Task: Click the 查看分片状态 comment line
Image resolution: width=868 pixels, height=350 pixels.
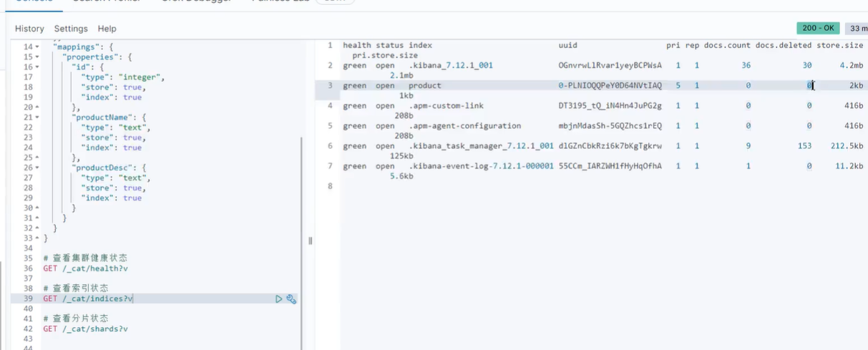Action: tap(76, 318)
